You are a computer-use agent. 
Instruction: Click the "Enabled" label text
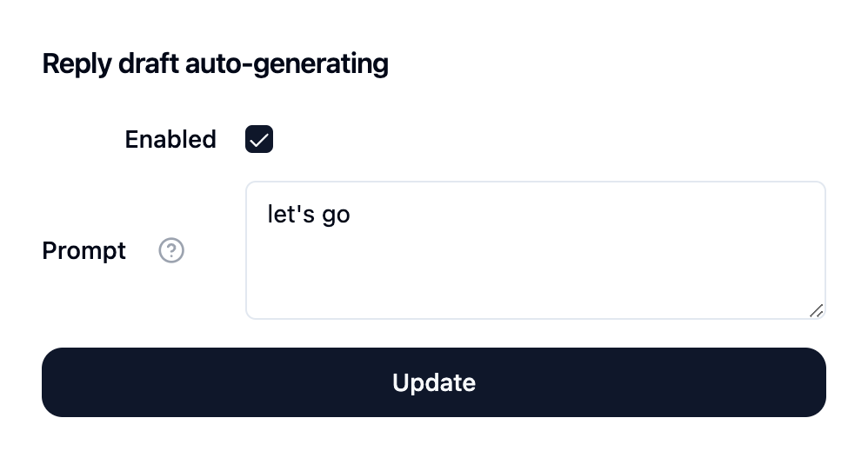pos(170,139)
